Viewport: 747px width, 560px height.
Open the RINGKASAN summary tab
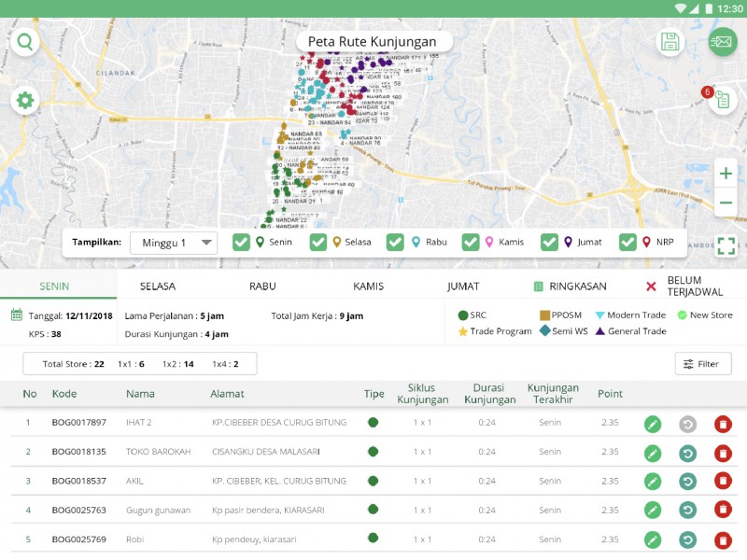(571, 287)
